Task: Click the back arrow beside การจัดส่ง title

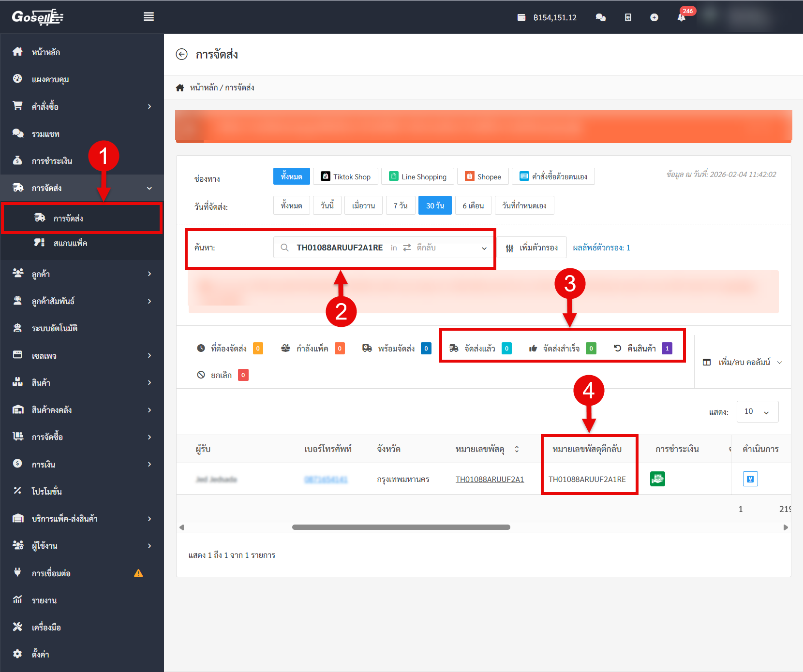Action: pyautogui.click(x=181, y=54)
